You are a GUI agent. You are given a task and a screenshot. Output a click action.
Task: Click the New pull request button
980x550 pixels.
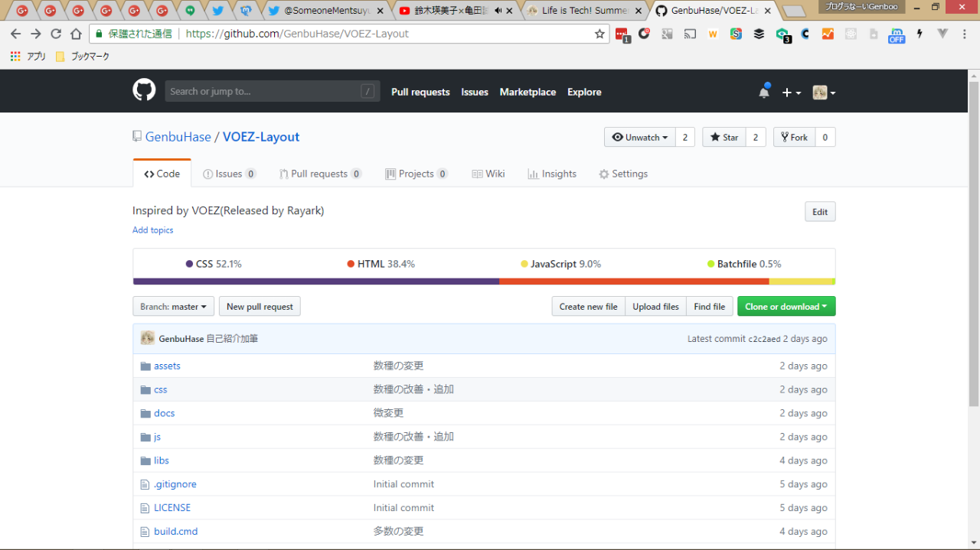coord(260,307)
